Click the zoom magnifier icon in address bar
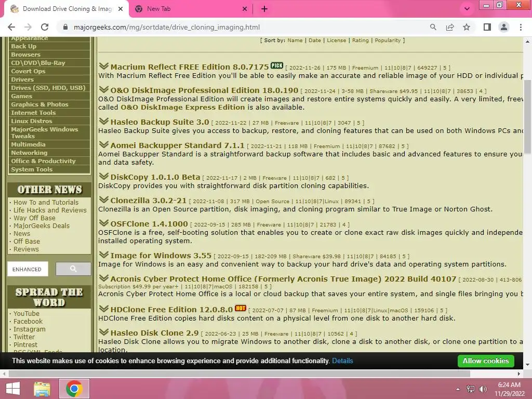Screen dimensions: 532x399 coord(433,27)
